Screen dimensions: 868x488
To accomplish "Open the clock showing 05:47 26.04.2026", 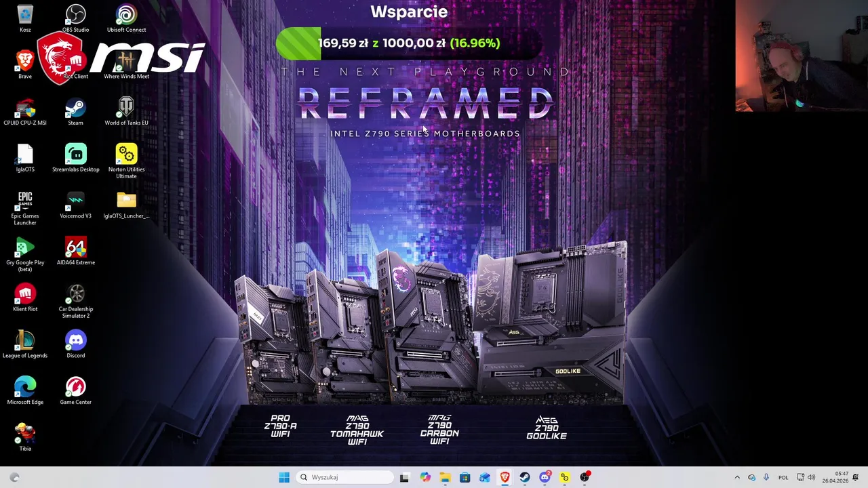I will tap(835, 477).
